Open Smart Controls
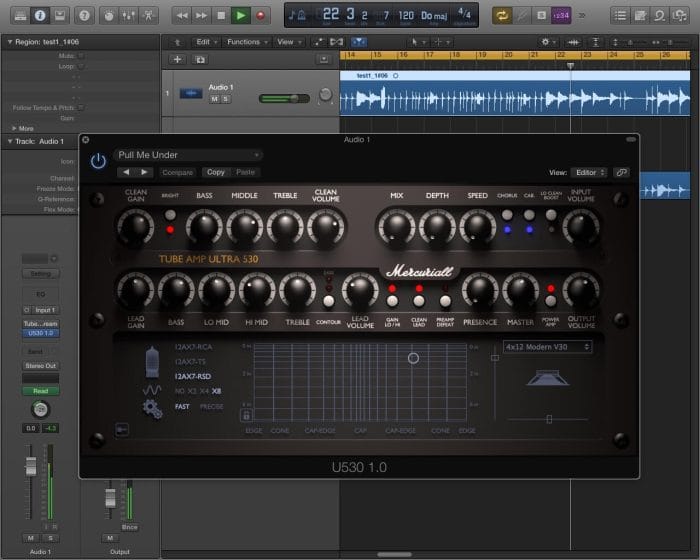 click(109, 16)
